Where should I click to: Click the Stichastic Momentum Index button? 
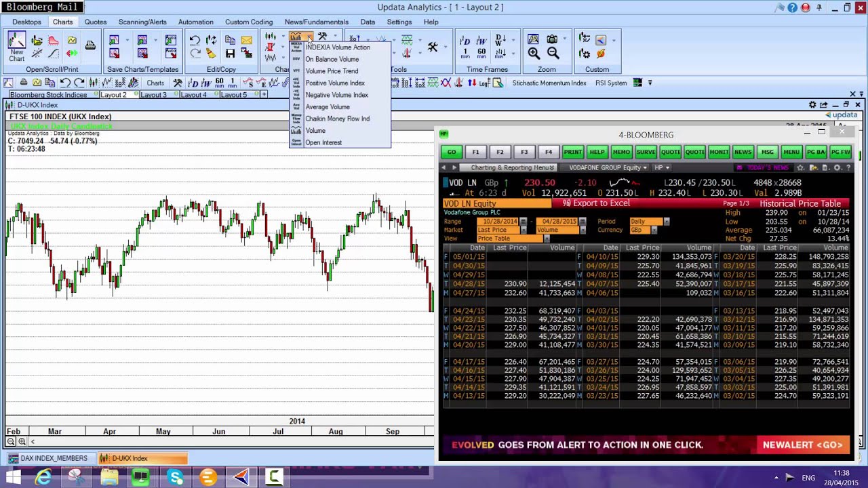pos(549,83)
